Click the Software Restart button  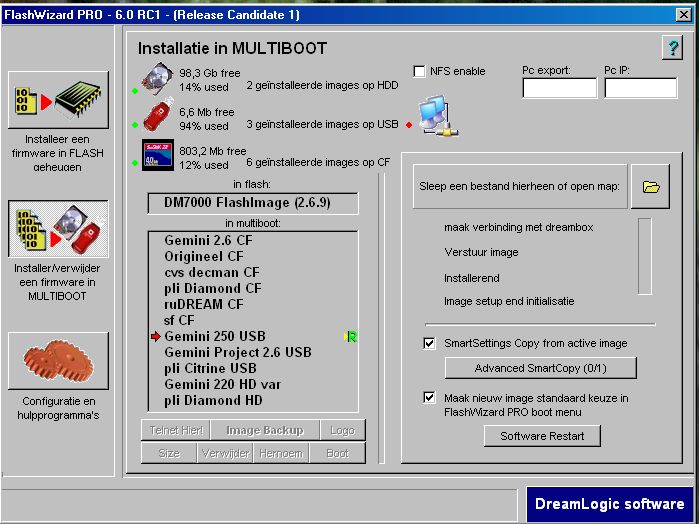point(542,436)
